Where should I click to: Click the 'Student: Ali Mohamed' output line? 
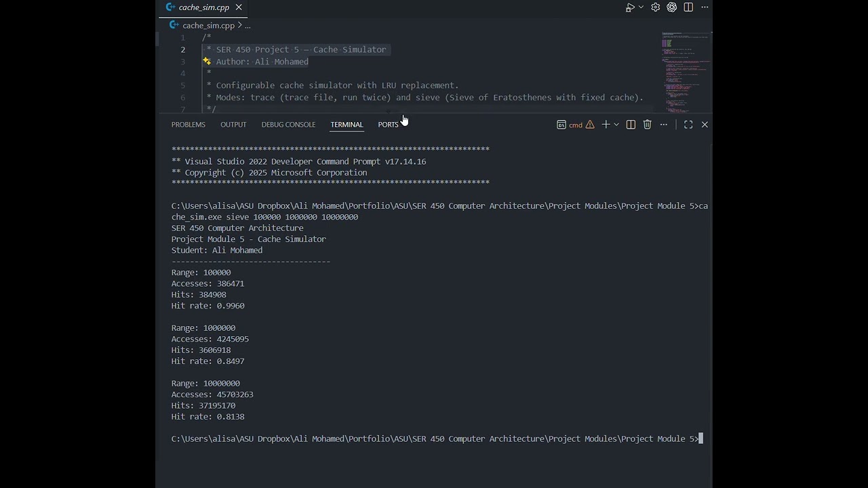217,250
